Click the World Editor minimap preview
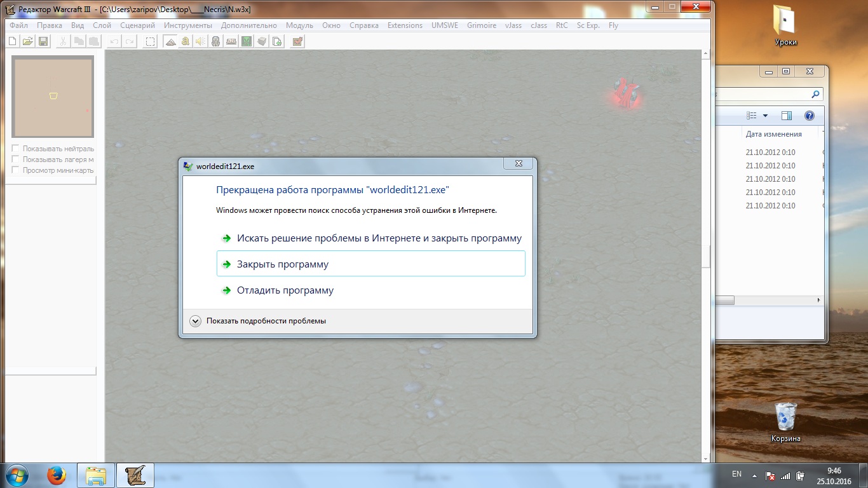 click(53, 97)
